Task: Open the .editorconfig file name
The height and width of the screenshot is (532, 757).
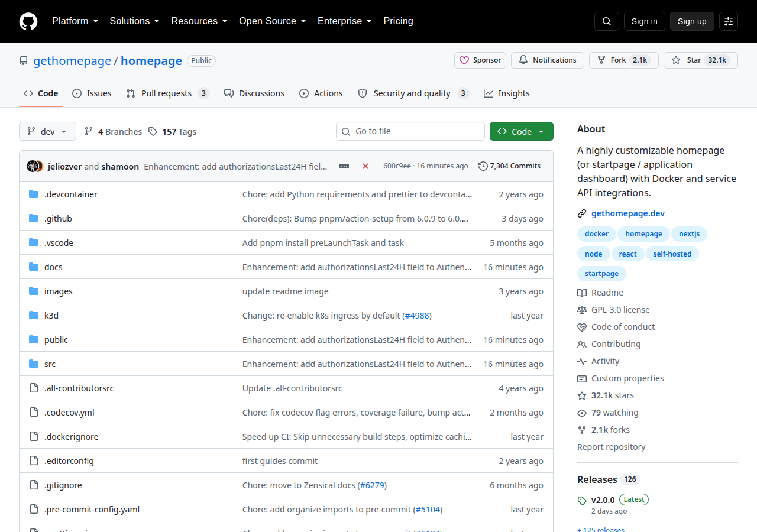Action: click(x=69, y=461)
